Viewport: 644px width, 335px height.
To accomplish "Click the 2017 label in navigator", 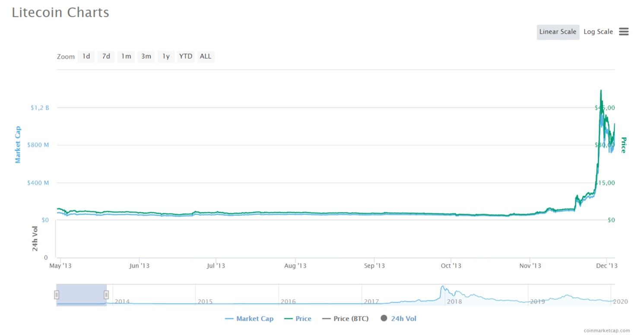I will tap(371, 301).
